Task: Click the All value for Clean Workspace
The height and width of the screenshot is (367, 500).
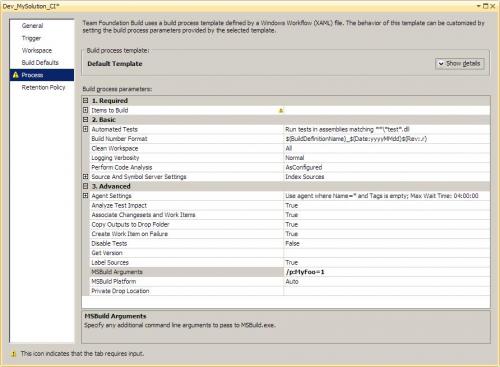Action: coord(289,148)
